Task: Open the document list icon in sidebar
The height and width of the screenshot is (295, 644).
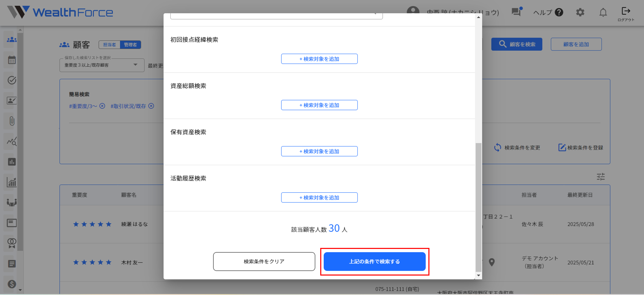Action: click(12, 264)
